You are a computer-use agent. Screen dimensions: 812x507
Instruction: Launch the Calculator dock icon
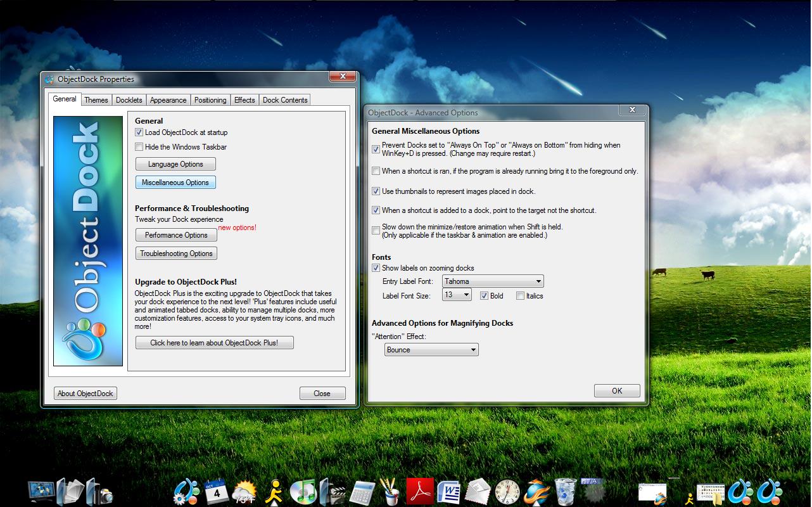(362, 492)
